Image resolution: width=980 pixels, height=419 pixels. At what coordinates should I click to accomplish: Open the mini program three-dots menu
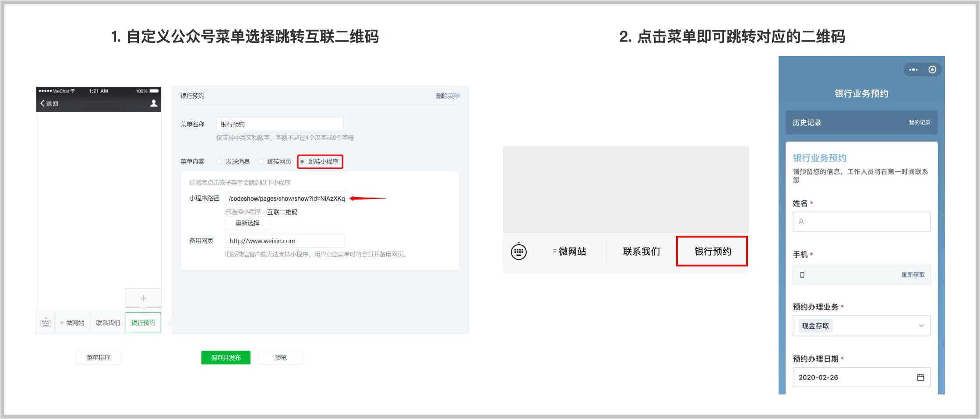tap(913, 70)
